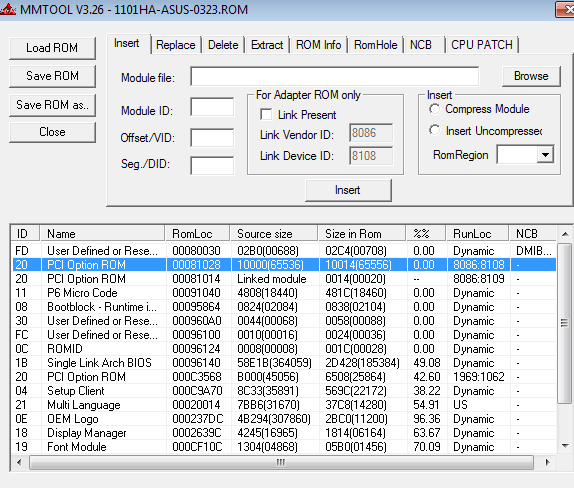The image size is (574, 488).
Task: Close the MMTOOL window with red X
Action: pyautogui.click(x=565, y=9)
